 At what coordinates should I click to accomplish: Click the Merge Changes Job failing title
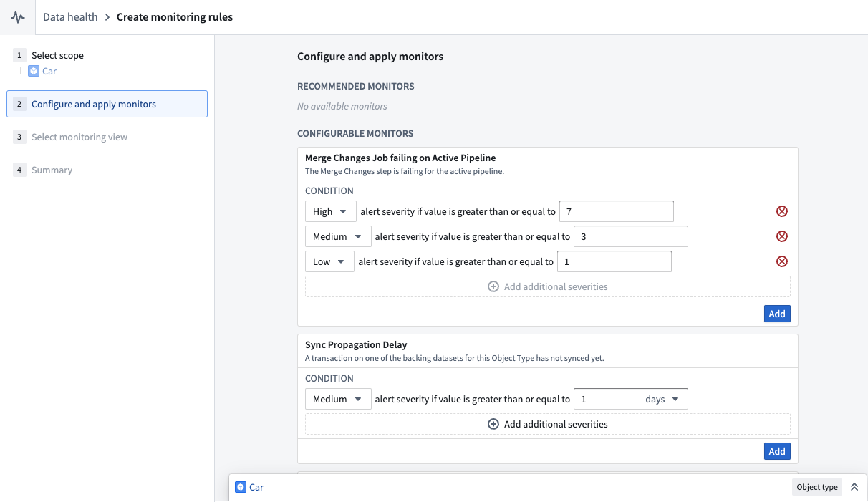[x=400, y=158]
